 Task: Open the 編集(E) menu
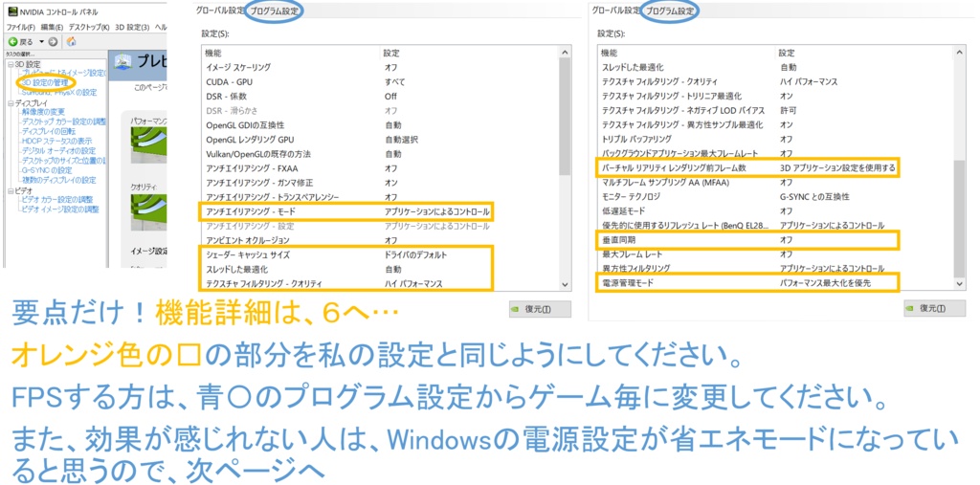click(x=52, y=28)
